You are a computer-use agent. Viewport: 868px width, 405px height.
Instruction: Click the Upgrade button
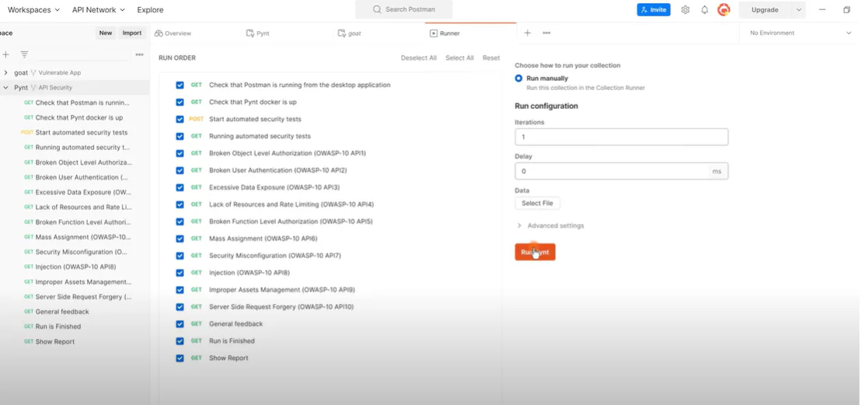pyautogui.click(x=765, y=10)
